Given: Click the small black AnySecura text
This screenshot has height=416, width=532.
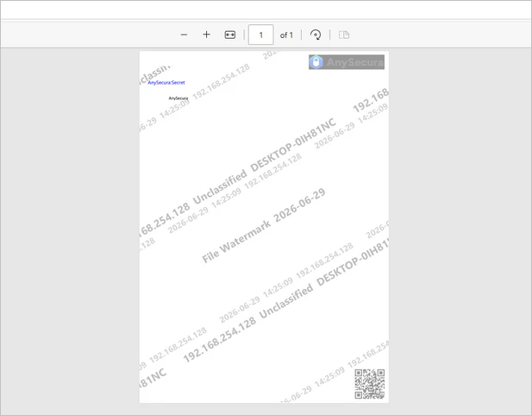Looking at the screenshot, I should (178, 98).
